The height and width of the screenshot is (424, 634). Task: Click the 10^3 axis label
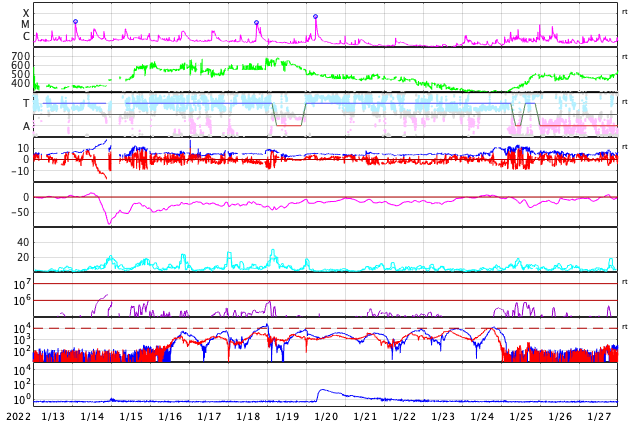(22, 340)
